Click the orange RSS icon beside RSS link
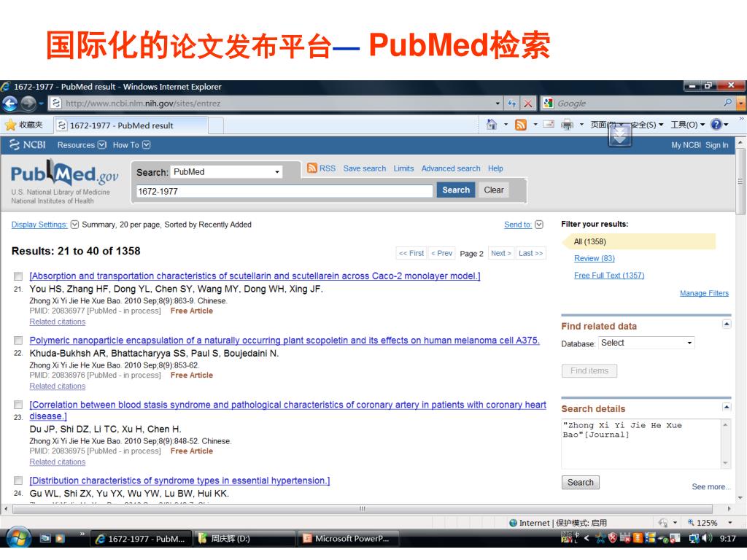Viewport: 747px width, 560px height. tap(312, 168)
